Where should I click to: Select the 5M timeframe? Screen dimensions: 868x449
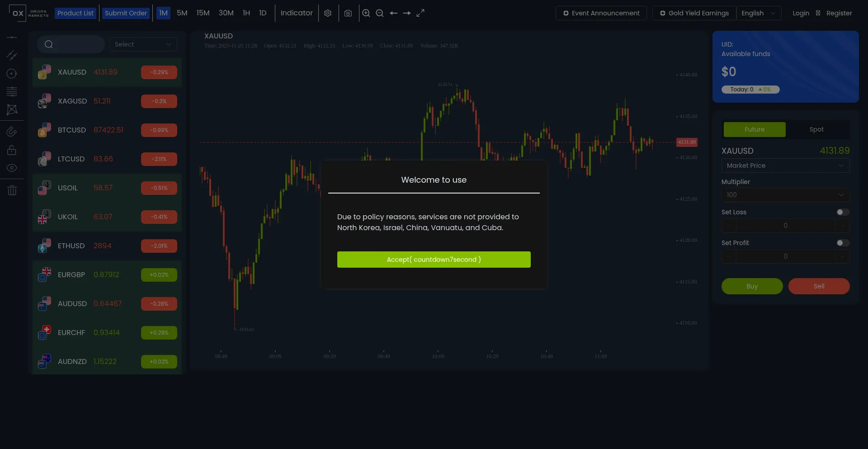(182, 13)
